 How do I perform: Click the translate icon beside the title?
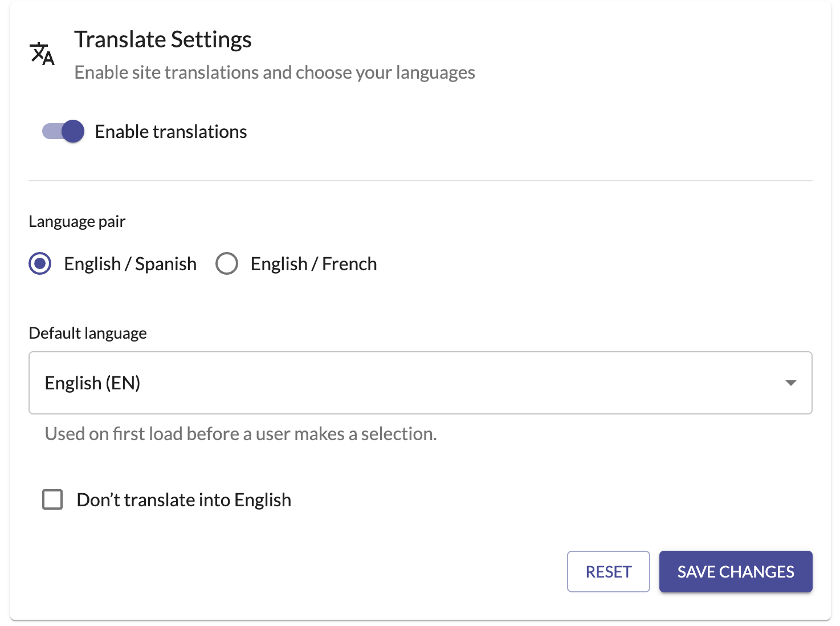42,54
